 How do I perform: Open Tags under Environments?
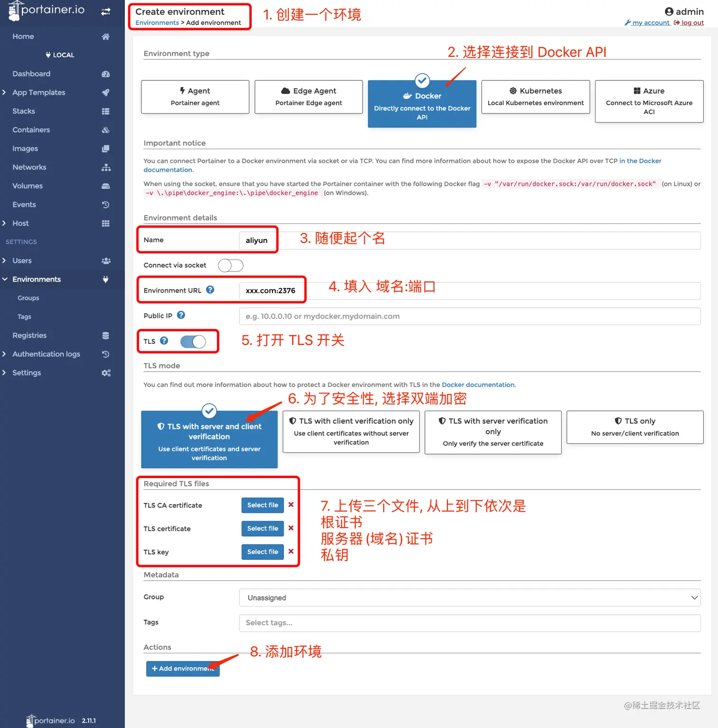click(24, 316)
